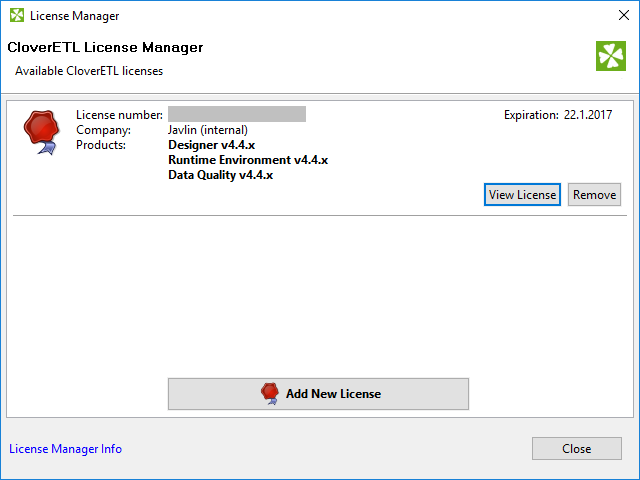Open the View License button
The image size is (640, 480).
[522, 194]
